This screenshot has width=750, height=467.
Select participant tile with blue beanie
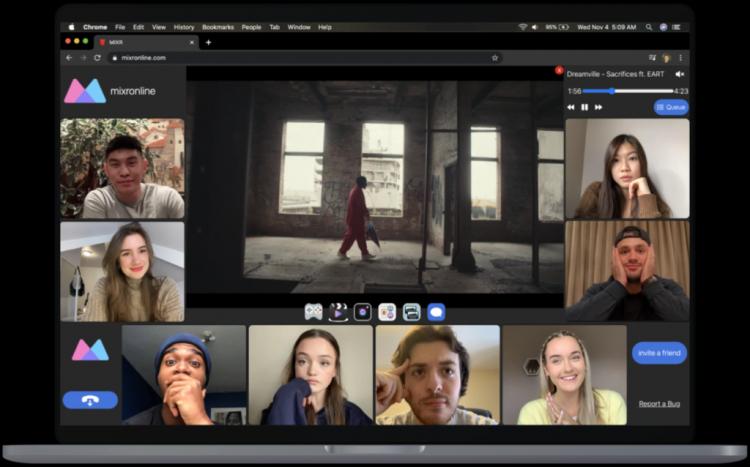[x=184, y=375]
